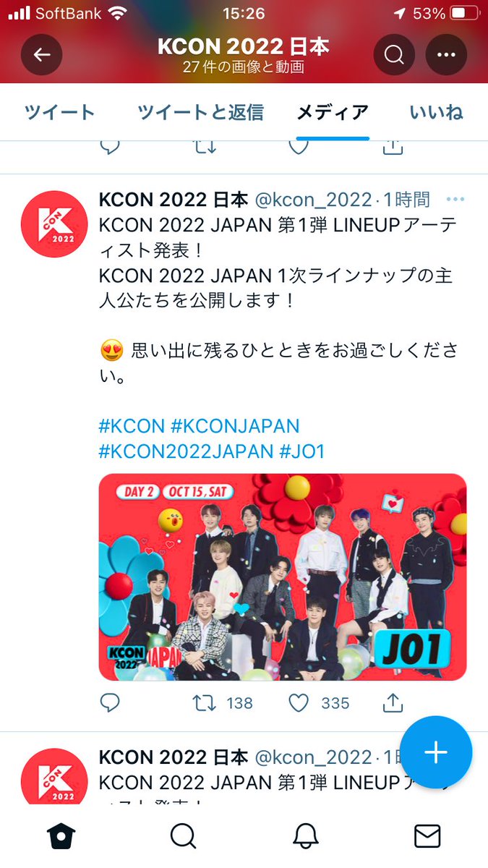The image size is (488, 868).
Task: Open search from the profile header
Action: click(x=394, y=55)
